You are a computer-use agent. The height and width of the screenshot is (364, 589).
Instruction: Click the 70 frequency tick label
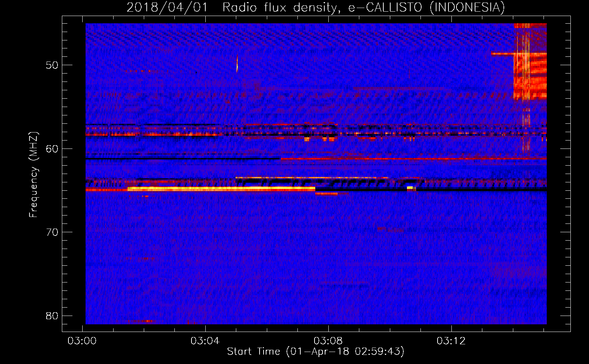click(52, 232)
